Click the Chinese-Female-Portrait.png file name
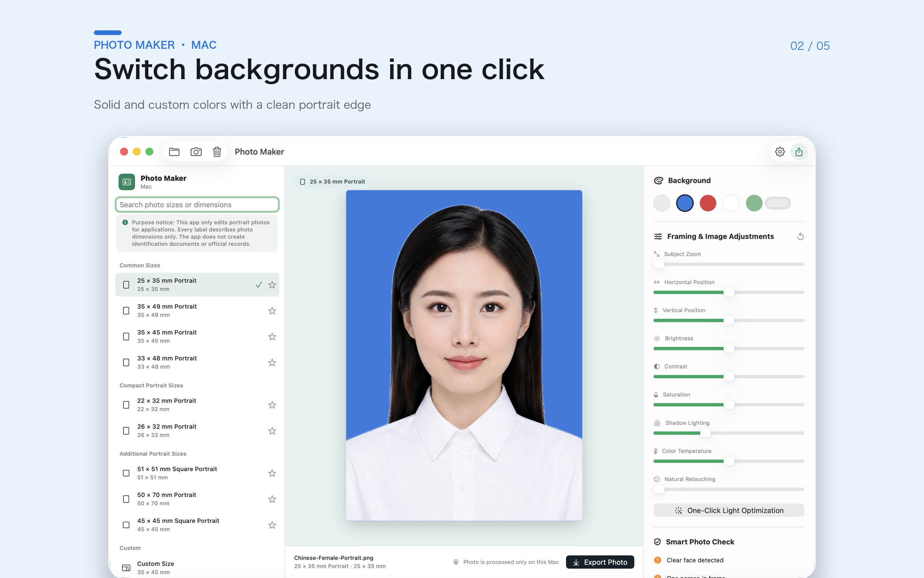Screen dimensions: 924x578 tap(334, 558)
